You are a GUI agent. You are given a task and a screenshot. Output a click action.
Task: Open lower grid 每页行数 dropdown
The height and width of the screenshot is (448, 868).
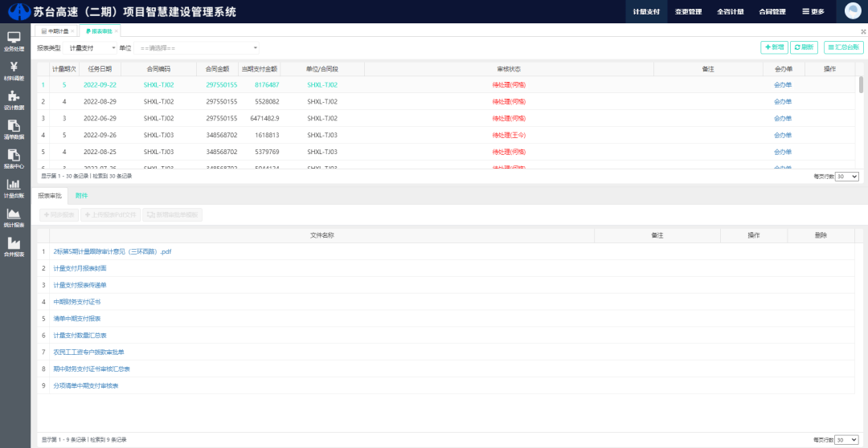(x=847, y=440)
